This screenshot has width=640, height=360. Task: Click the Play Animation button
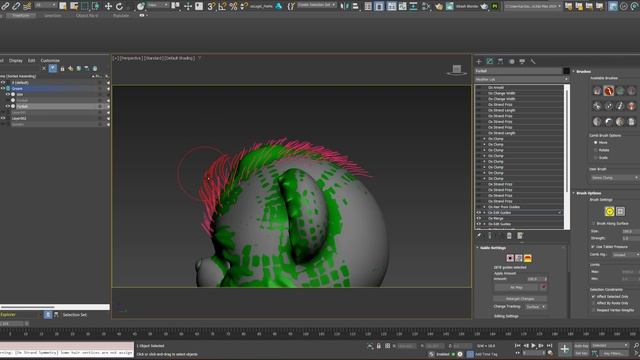click(533, 346)
